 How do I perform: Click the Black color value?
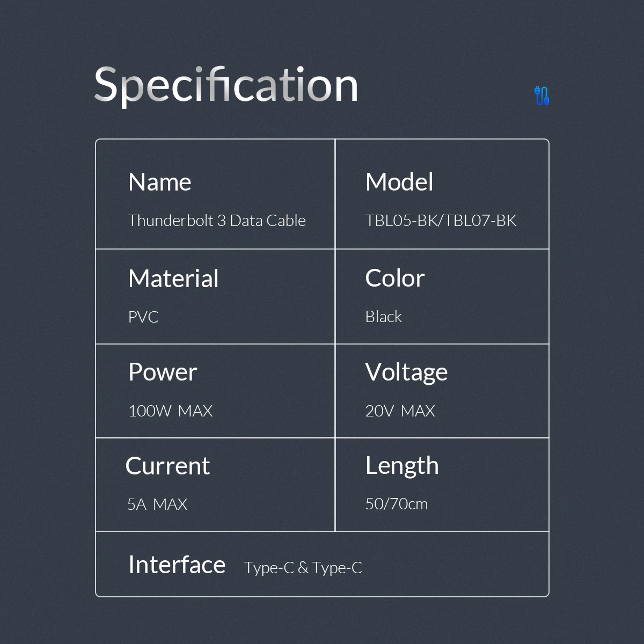pyautogui.click(x=383, y=317)
